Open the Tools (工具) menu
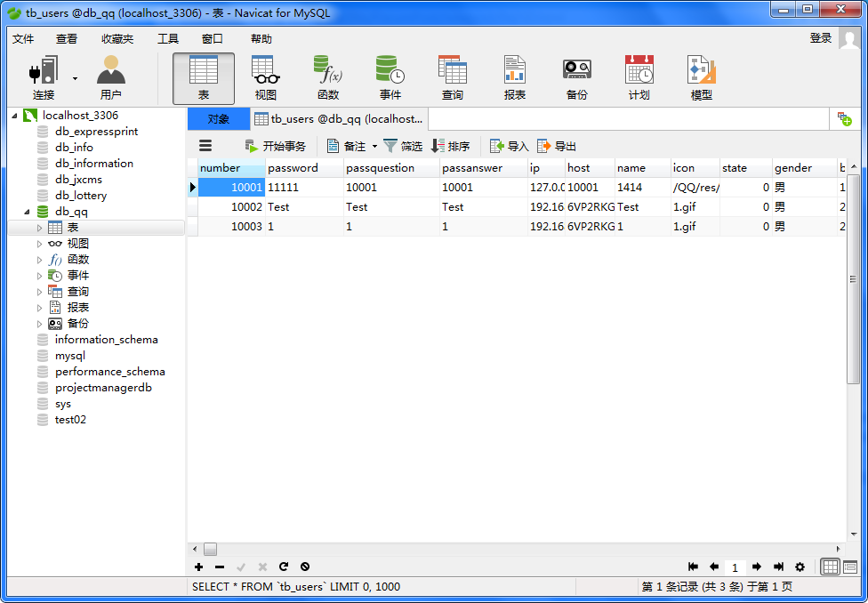The image size is (868, 603). [x=168, y=39]
